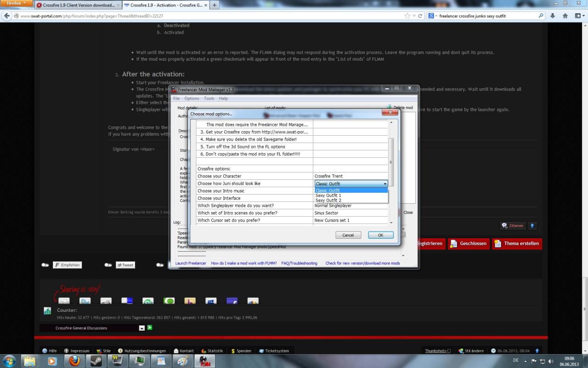
Task: Click the Launch Freelancer link
Action: pos(191,263)
